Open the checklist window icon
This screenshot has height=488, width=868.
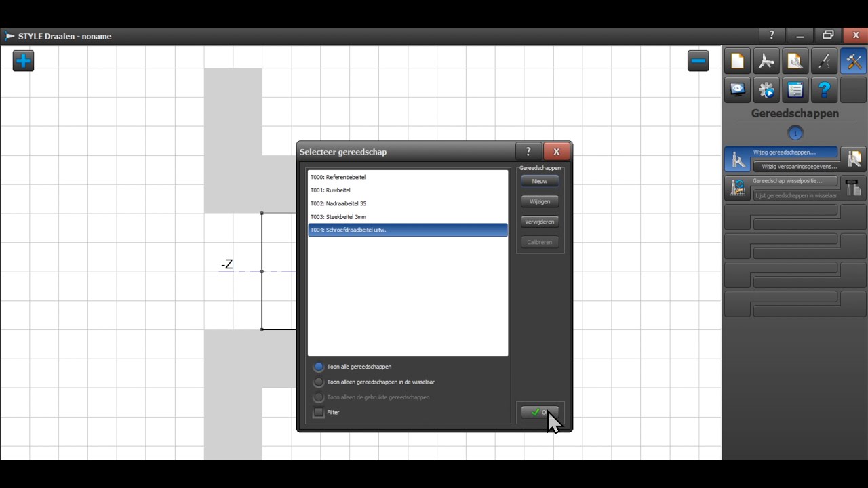point(795,89)
